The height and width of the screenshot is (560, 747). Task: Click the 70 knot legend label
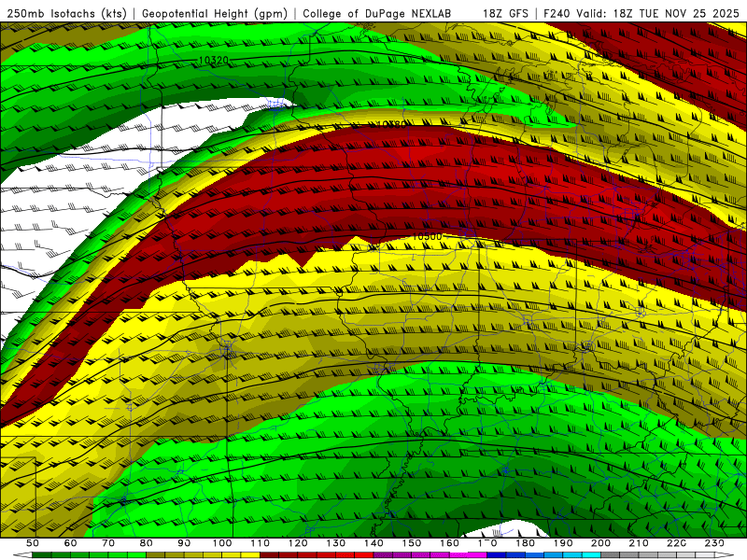108,543
